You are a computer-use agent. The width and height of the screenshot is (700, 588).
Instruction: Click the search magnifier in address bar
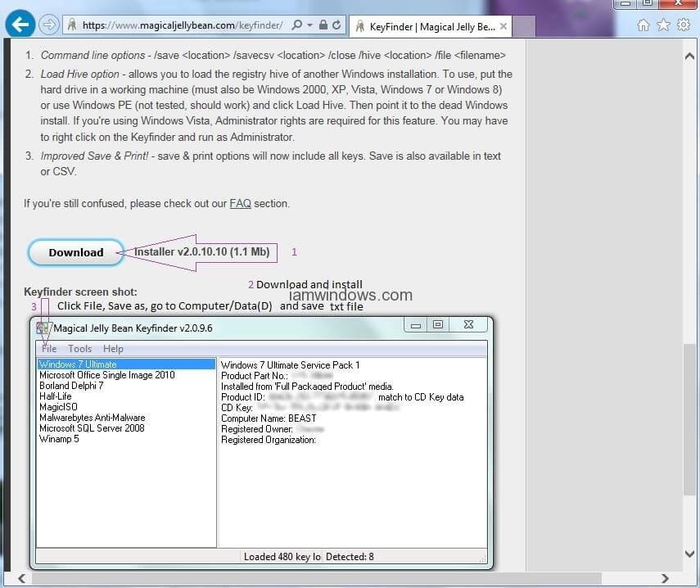coord(297,25)
